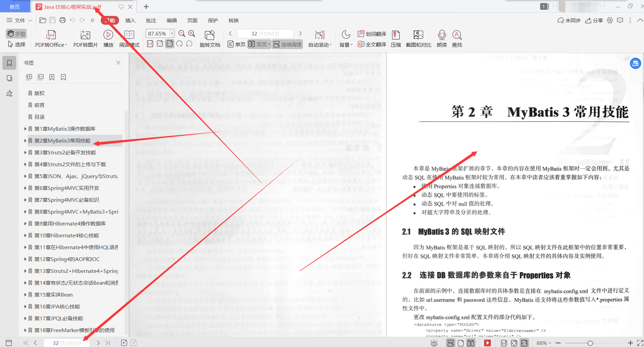Open 截图和对比 screenshot tool
Viewport: 644px width, 347px height.
pyautogui.click(x=419, y=39)
